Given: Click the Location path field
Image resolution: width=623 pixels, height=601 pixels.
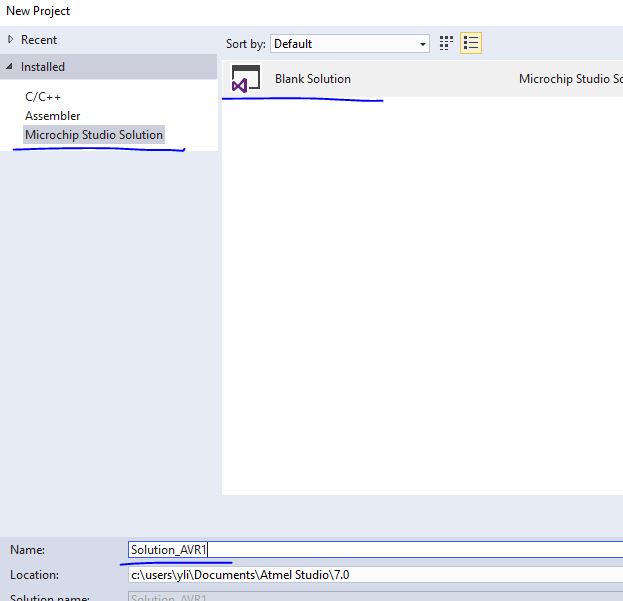Looking at the screenshot, I should click(x=375, y=575).
